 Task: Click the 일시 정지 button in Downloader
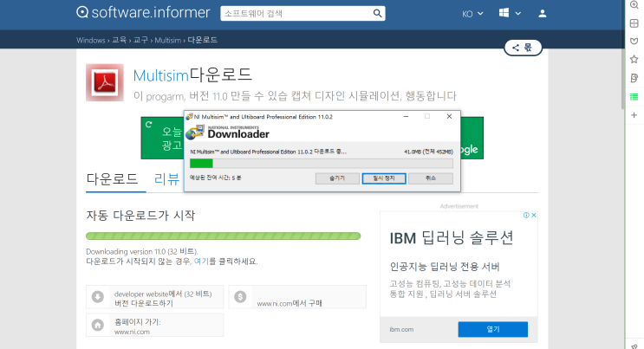point(384,178)
